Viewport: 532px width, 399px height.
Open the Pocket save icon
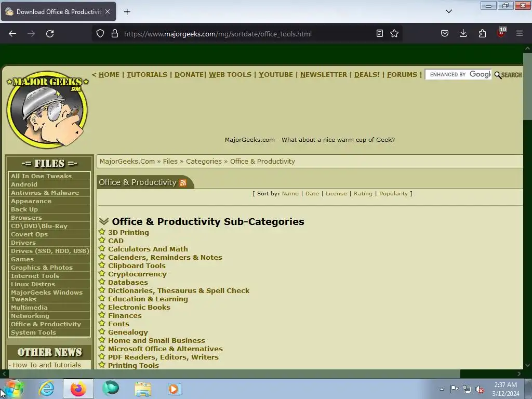click(445, 33)
